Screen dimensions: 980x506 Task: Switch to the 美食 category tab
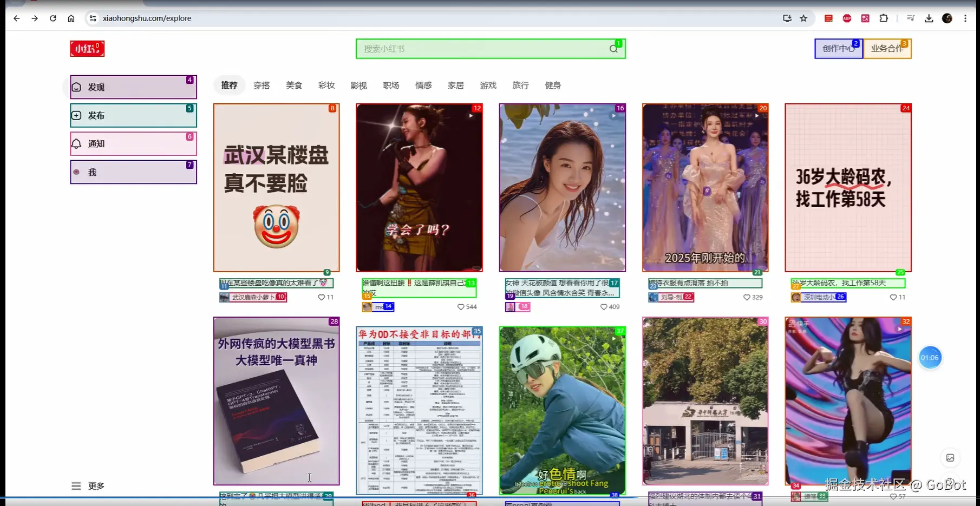294,85
